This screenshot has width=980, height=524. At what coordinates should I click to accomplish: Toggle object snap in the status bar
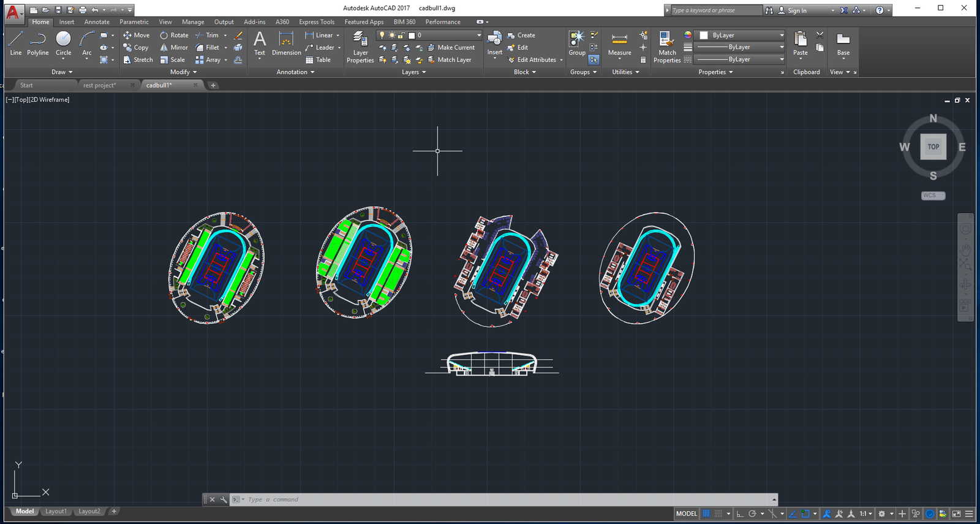[805, 514]
